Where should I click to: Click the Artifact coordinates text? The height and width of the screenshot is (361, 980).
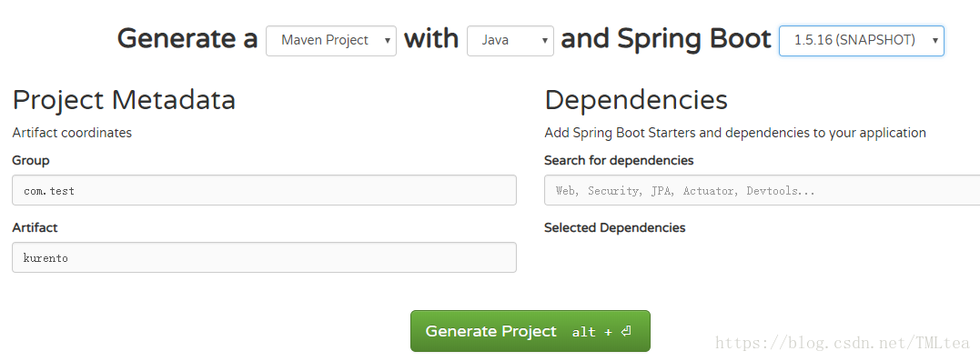tap(72, 133)
